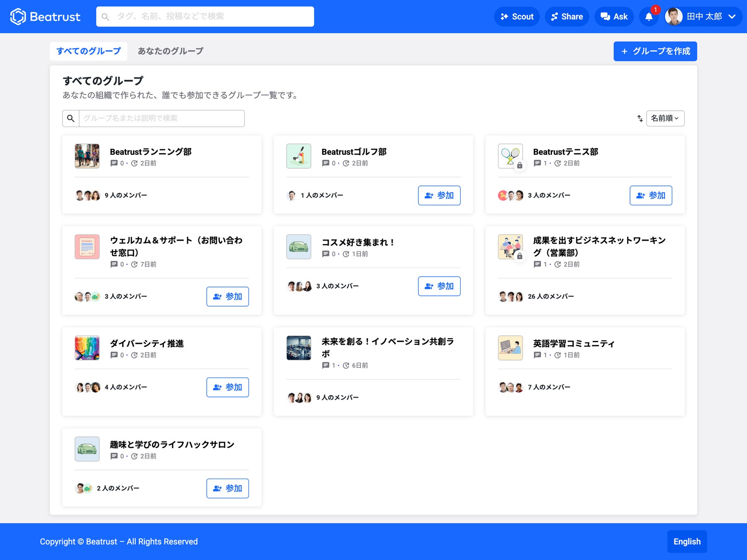Open 未来を創る！イノベーション共創ラボ group image
This screenshot has height=560, width=747.
(299, 348)
